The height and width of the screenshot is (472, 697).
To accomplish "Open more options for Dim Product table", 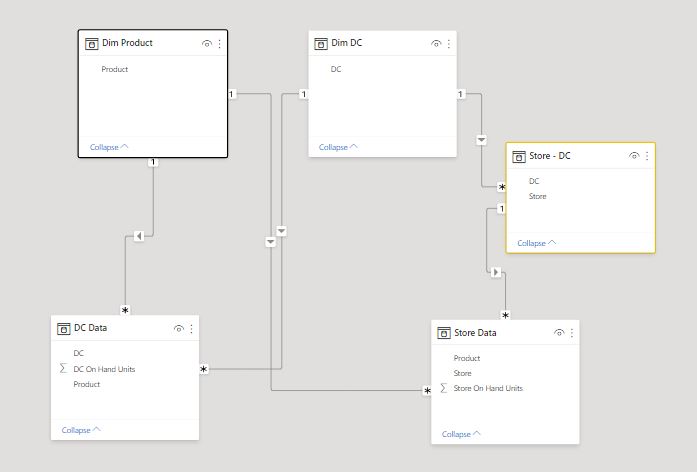I will tap(220, 44).
